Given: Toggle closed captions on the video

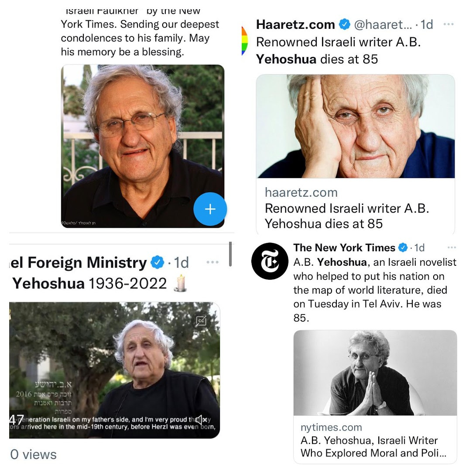Looking at the screenshot, I should [x=201, y=321].
